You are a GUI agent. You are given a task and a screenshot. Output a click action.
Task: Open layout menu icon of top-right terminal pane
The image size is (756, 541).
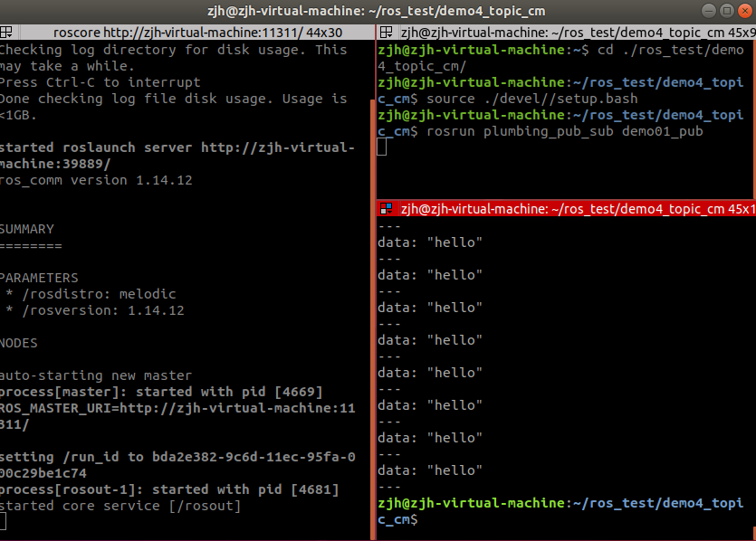(387, 33)
